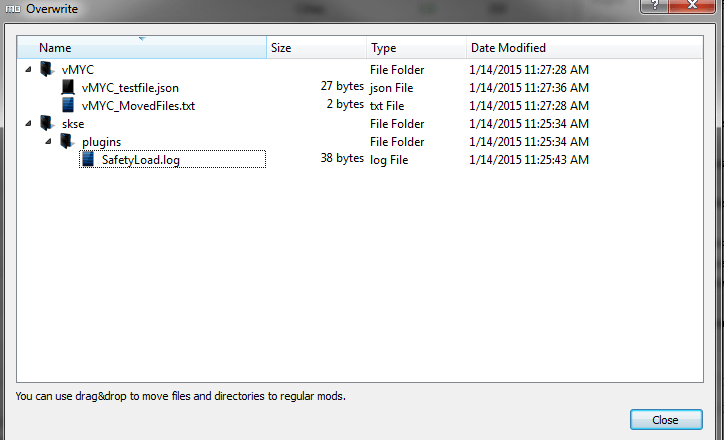This screenshot has height=440, width=724.
Task: Select the plugins folder name
Action: pos(102,142)
